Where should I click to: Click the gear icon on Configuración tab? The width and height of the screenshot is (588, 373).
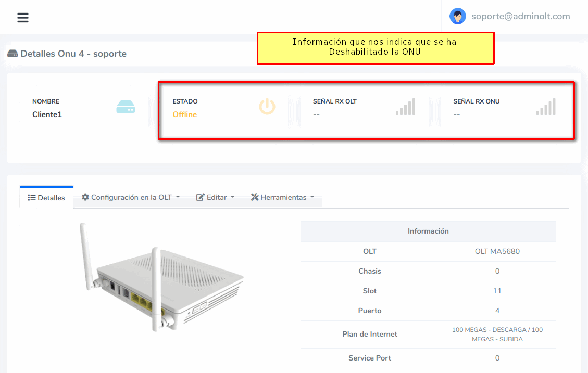(x=85, y=197)
